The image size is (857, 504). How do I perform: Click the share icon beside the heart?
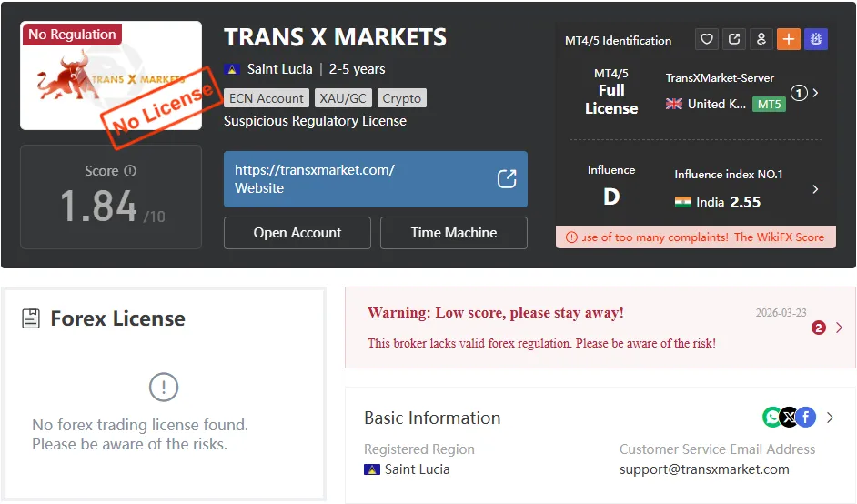734,39
